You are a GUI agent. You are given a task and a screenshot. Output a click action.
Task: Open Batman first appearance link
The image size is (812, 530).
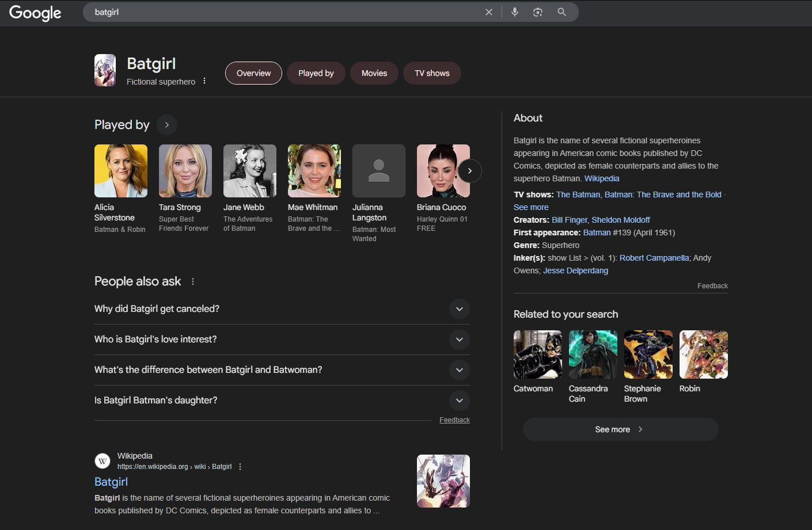point(597,232)
